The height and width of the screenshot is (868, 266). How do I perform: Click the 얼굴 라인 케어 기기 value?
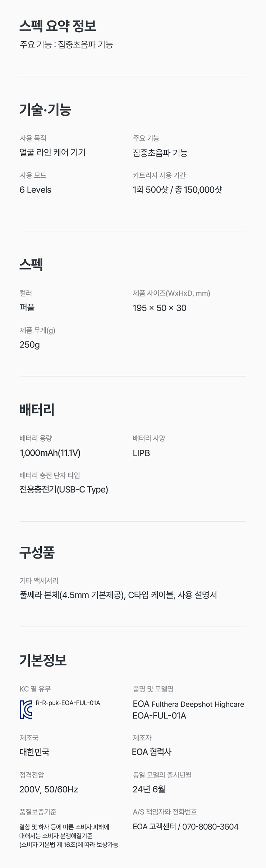point(52,153)
